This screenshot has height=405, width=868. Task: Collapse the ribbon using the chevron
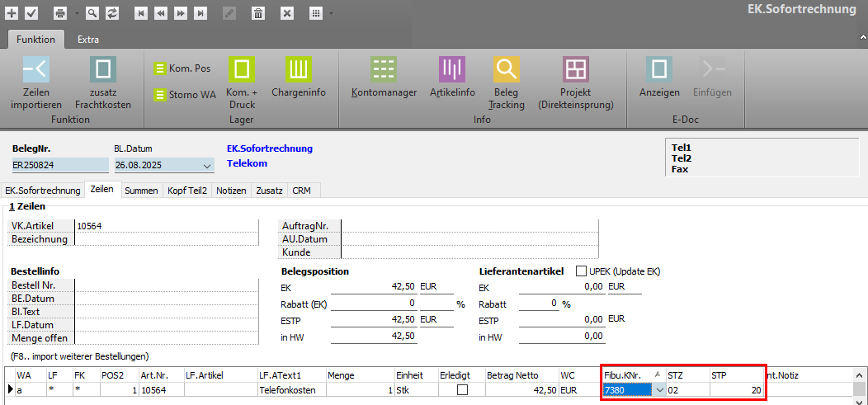[x=862, y=36]
